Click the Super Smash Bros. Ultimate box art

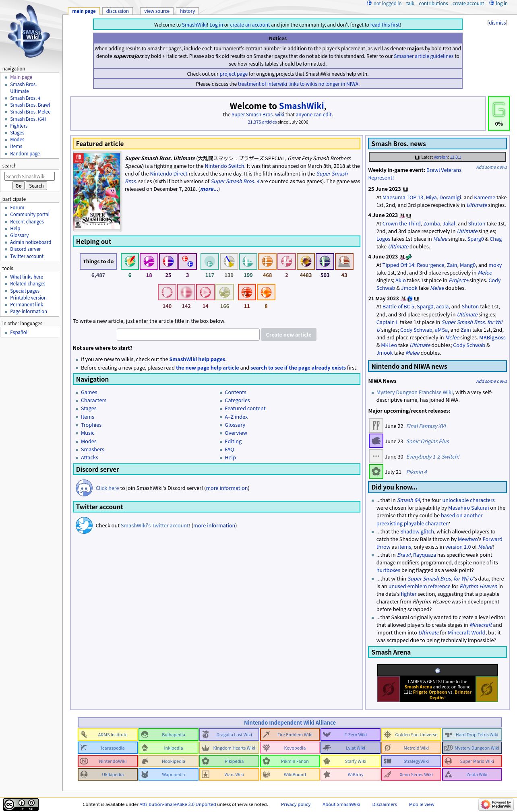97,191
